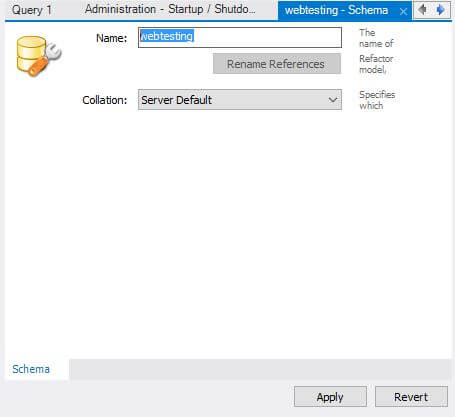Click the Rename References button
Screen dimensions: 455x417
click(x=277, y=64)
